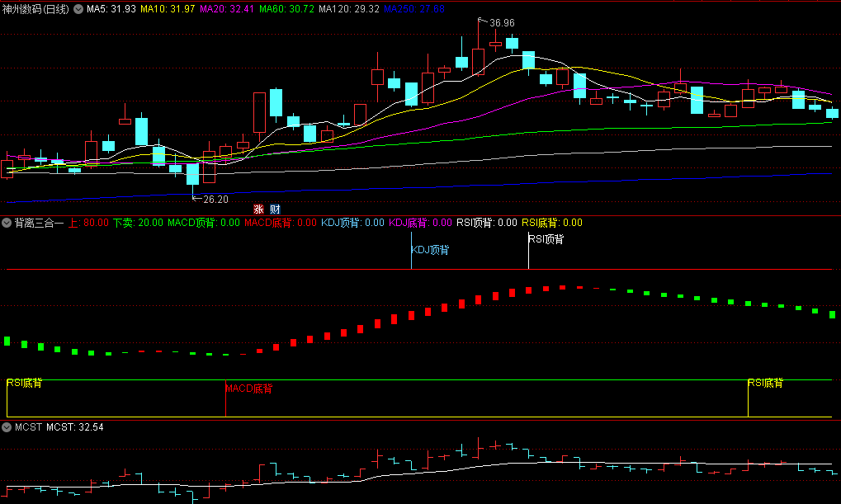Click the KDJ底背: 0.00 header value
841x504 pixels.
pyautogui.click(x=421, y=223)
